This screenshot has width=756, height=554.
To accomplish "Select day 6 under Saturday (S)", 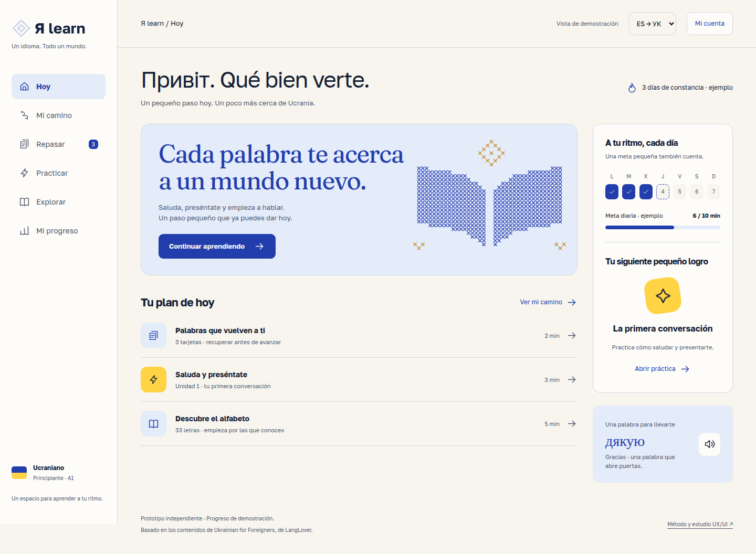I will pos(697,192).
